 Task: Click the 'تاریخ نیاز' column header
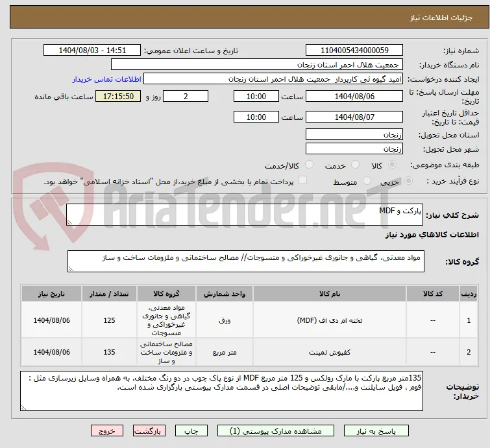pyautogui.click(x=51, y=294)
